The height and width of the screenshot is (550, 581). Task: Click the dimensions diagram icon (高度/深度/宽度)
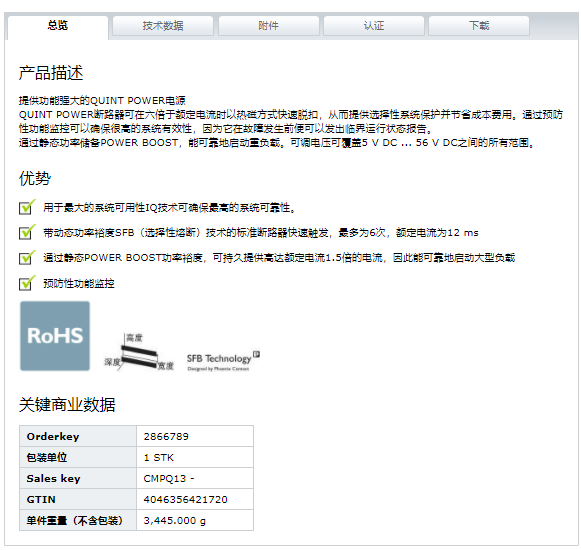click(139, 352)
